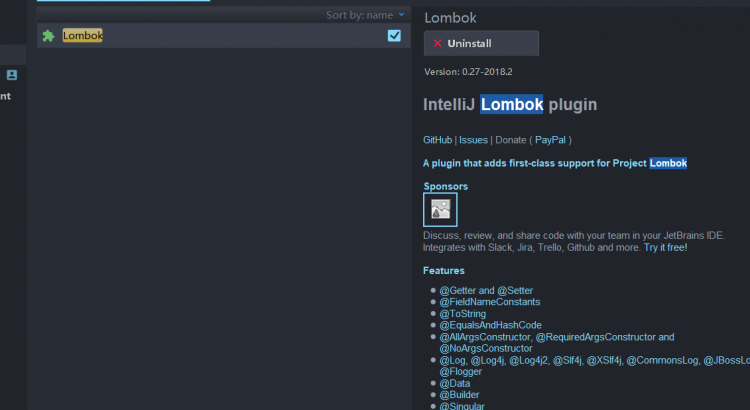750x410 pixels.
Task: Click the green Lombok puzzle-piece plugin icon
Action: [x=48, y=36]
